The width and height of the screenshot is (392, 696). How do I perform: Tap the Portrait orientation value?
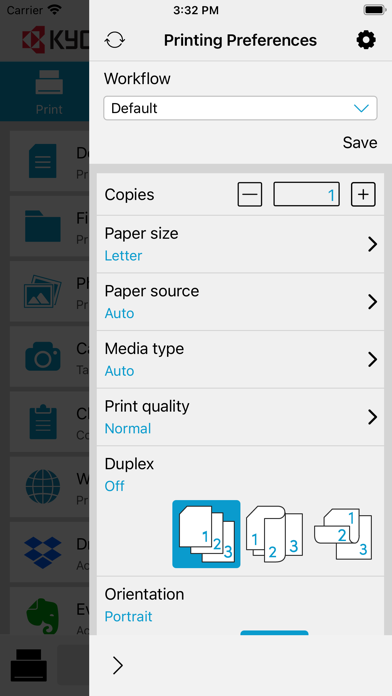coord(128,617)
